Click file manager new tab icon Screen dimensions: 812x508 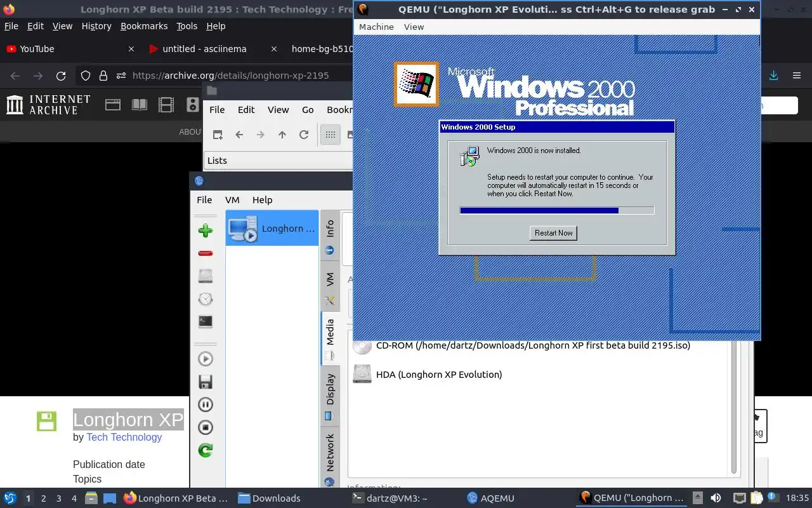point(218,135)
